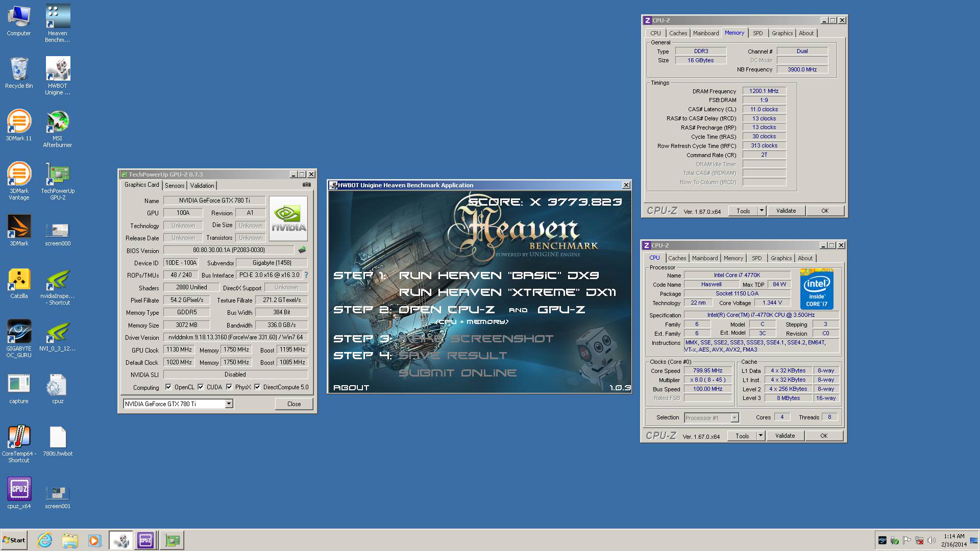Screen dimensions: 980x551
Task: Click the GPU-Z BIOS save icon
Action: (x=302, y=250)
